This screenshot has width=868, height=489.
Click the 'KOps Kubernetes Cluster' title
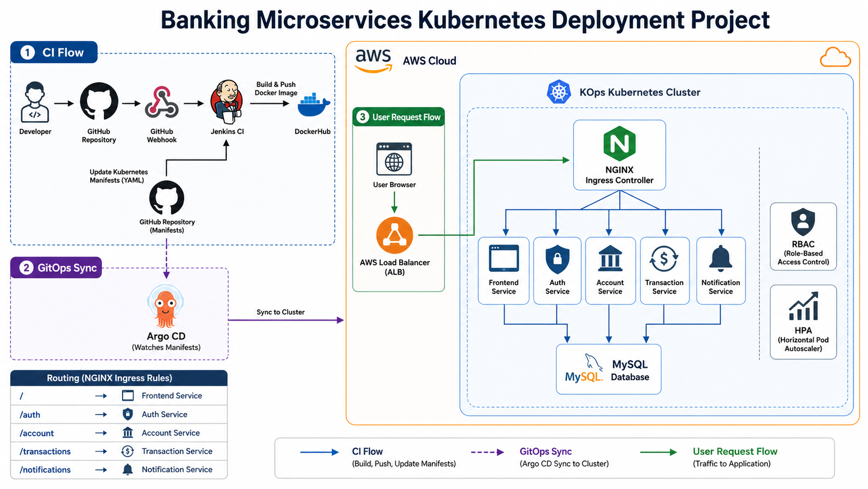tap(640, 92)
